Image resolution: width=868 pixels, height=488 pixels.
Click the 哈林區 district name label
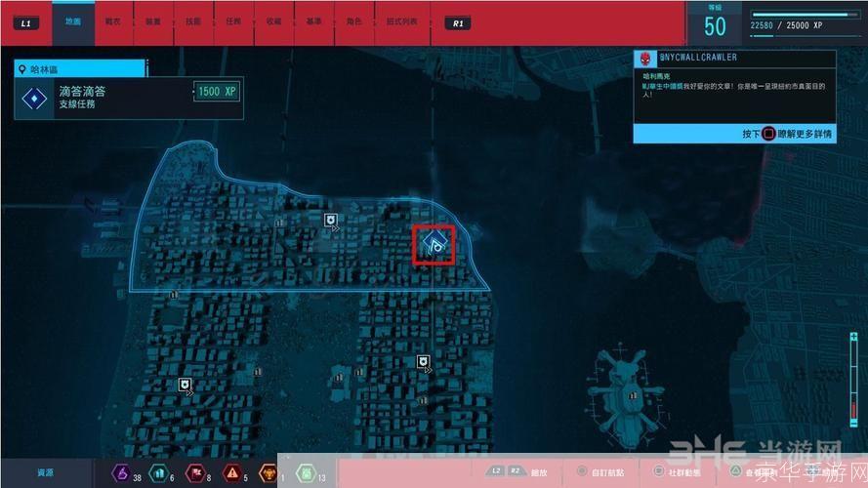pyautogui.click(x=44, y=69)
